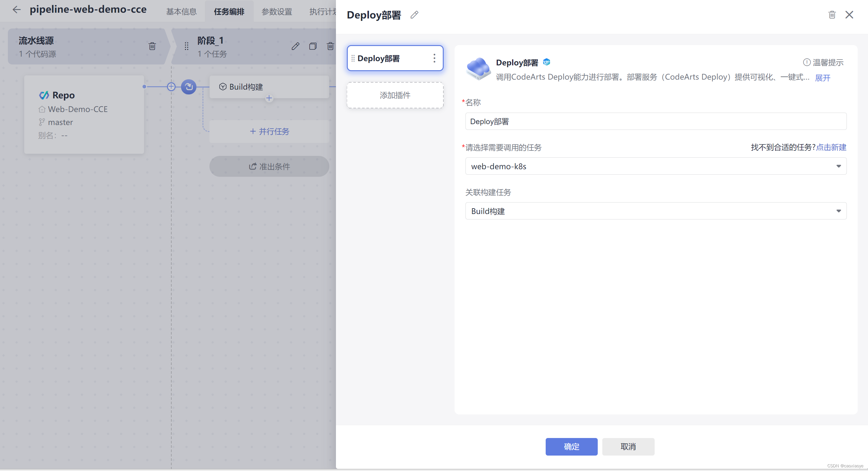Expand the plugin description via 展开
868x471 pixels.
pos(822,77)
